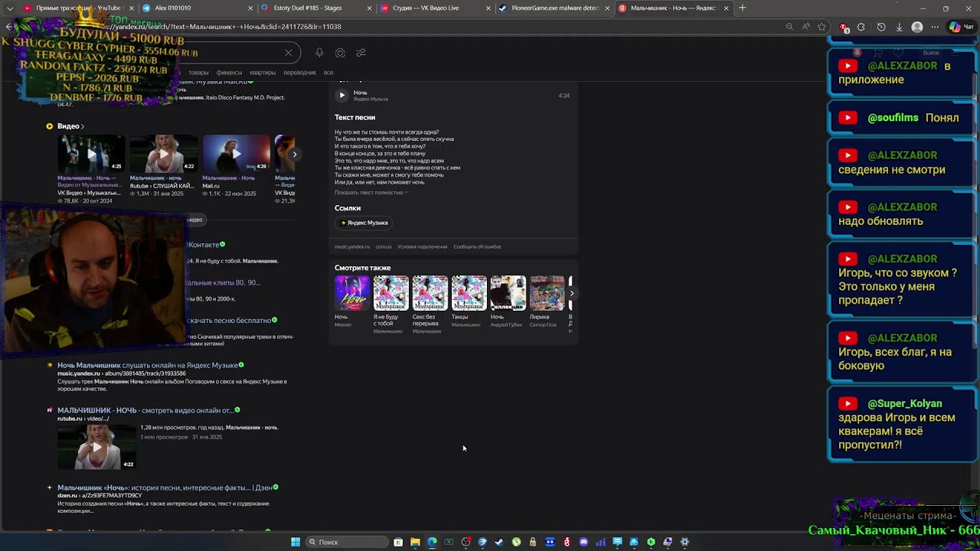Open Ночь by Мэвен album cover
The height and width of the screenshot is (551, 980).
pyautogui.click(x=351, y=293)
